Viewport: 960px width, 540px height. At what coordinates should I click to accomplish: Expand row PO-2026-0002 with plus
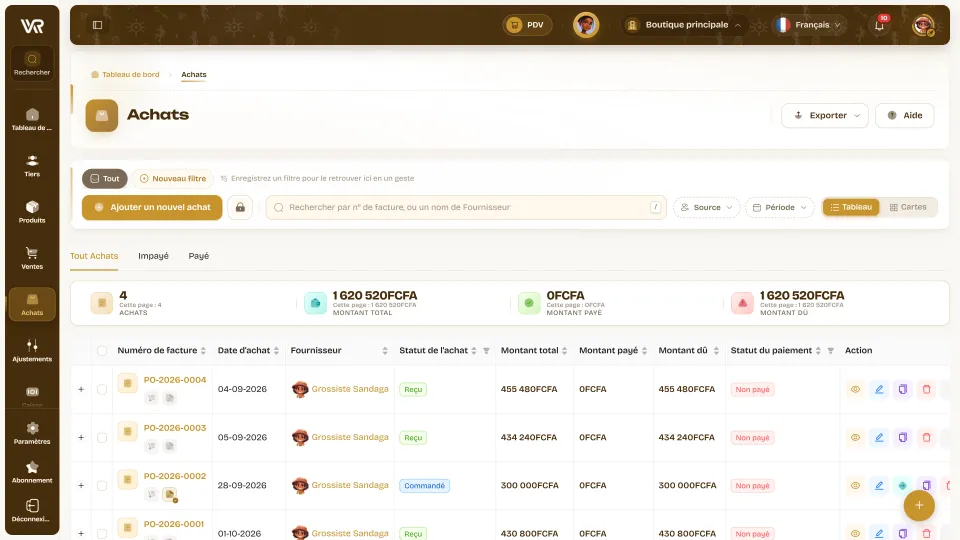click(x=81, y=486)
